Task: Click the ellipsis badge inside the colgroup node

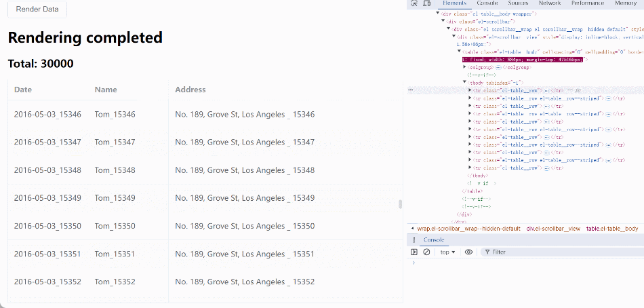Action: coord(498,67)
